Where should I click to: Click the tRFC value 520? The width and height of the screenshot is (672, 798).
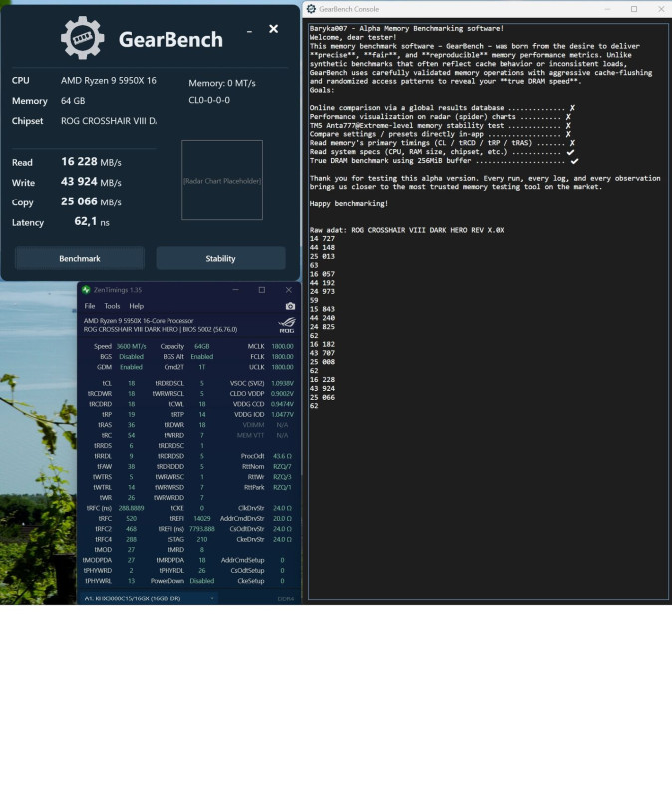[x=131, y=518]
